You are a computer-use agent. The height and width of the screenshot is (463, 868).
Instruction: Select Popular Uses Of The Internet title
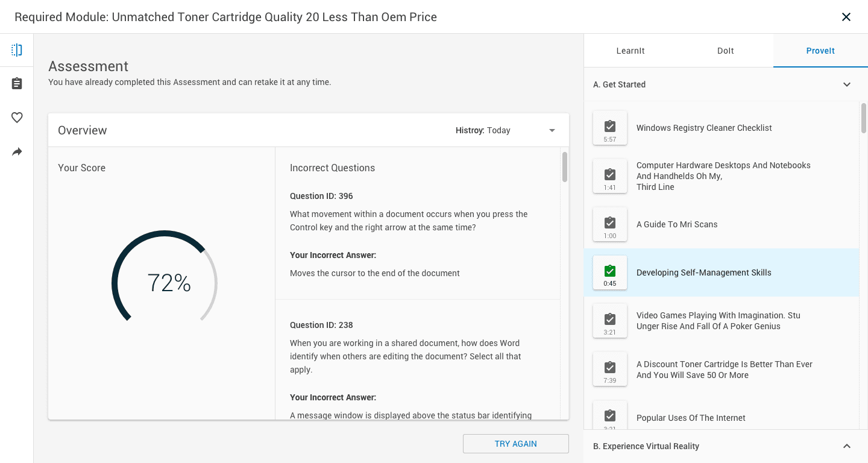(691, 418)
